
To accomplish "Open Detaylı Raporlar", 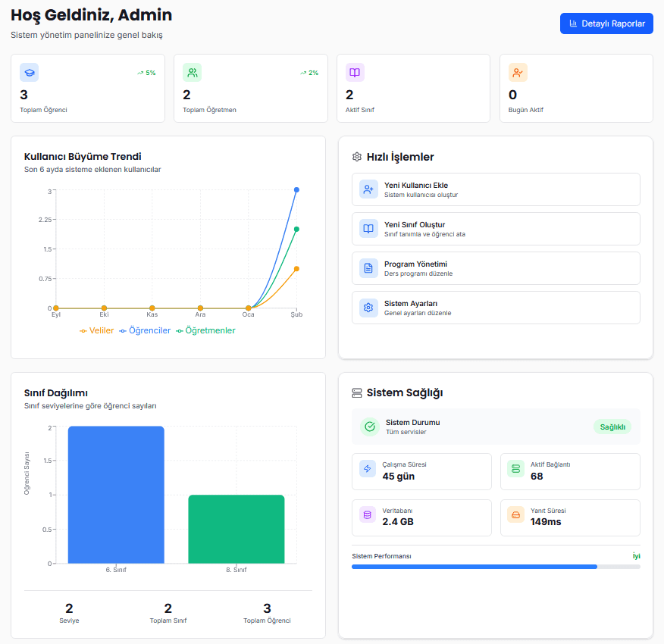I will click(606, 23).
